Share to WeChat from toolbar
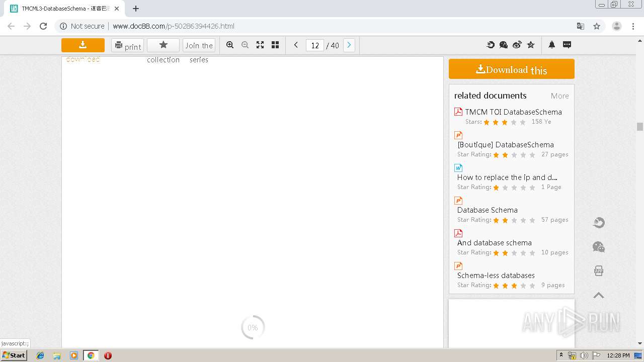The image size is (644, 362). click(504, 45)
